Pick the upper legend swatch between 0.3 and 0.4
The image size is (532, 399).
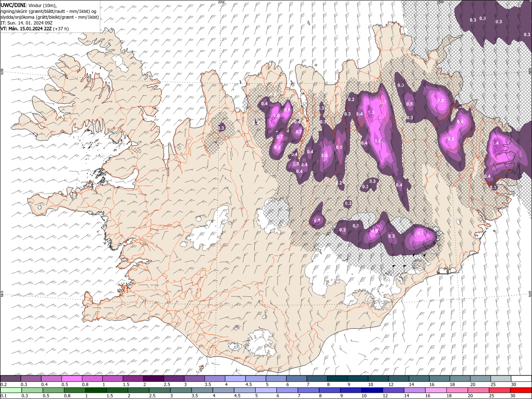[x=31, y=379]
